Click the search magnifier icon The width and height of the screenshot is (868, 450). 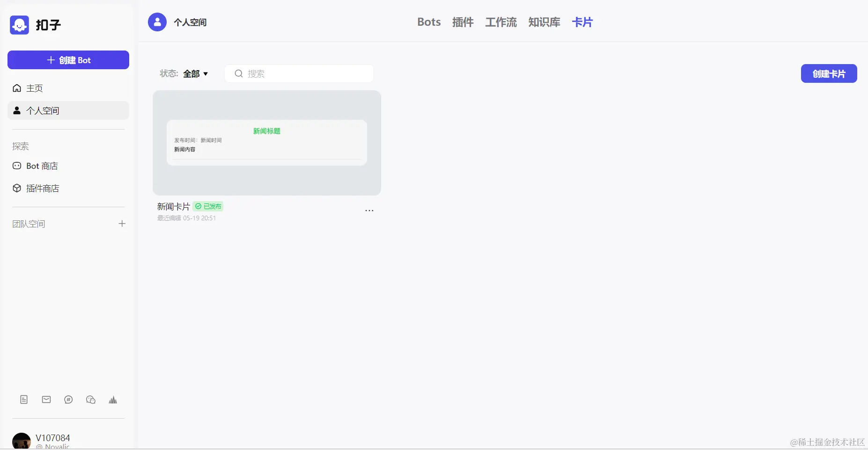pyautogui.click(x=239, y=73)
